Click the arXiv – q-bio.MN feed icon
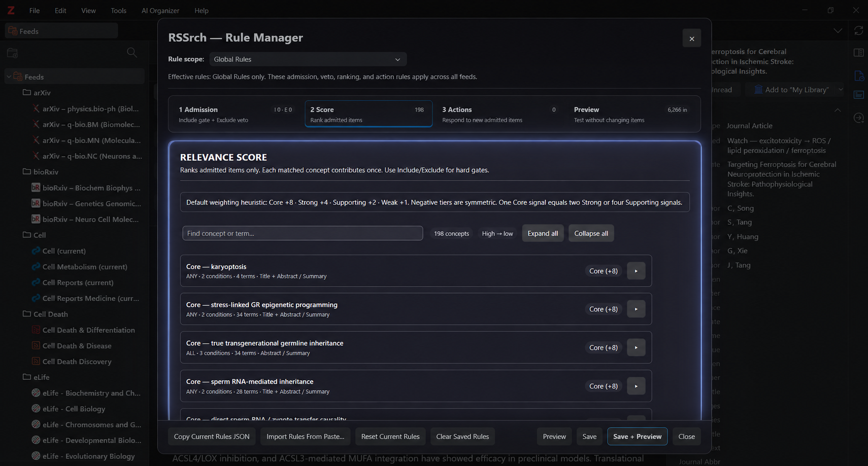Viewport: 868px width, 466px height. click(36, 140)
